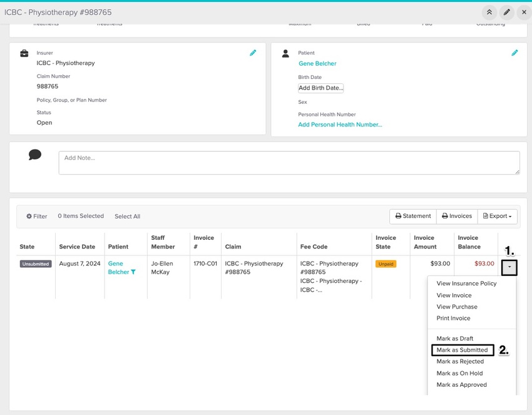This screenshot has width=532, height=415.
Task: Select Mark as Draft option
Action: (x=454, y=338)
